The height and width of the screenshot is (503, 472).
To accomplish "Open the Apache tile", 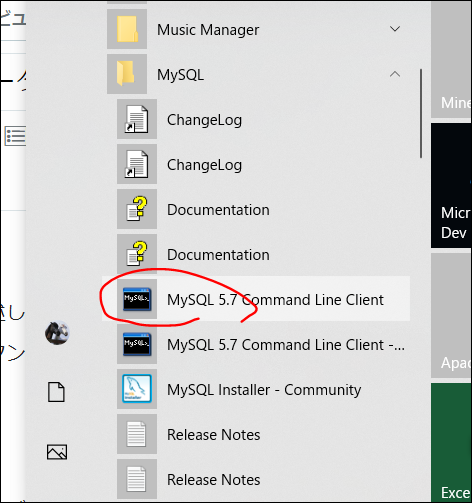I will click(451, 315).
